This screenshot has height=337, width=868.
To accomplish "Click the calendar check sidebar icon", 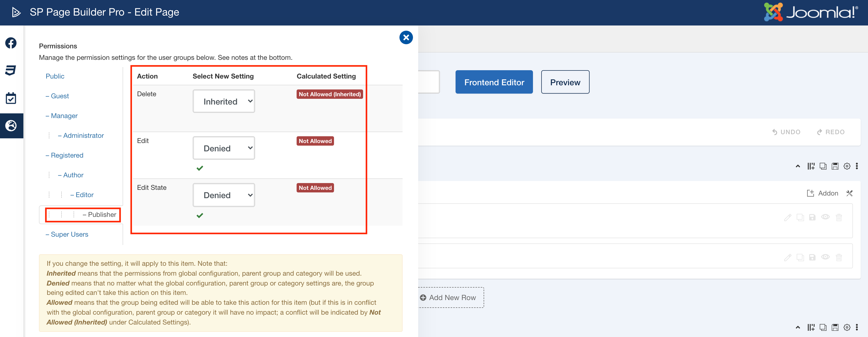I will (11, 98).
